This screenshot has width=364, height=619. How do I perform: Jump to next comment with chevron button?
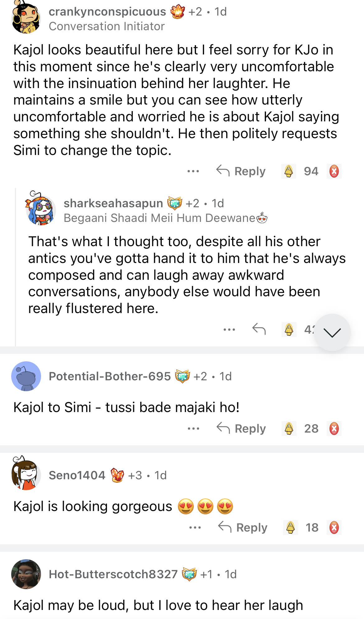332,332
